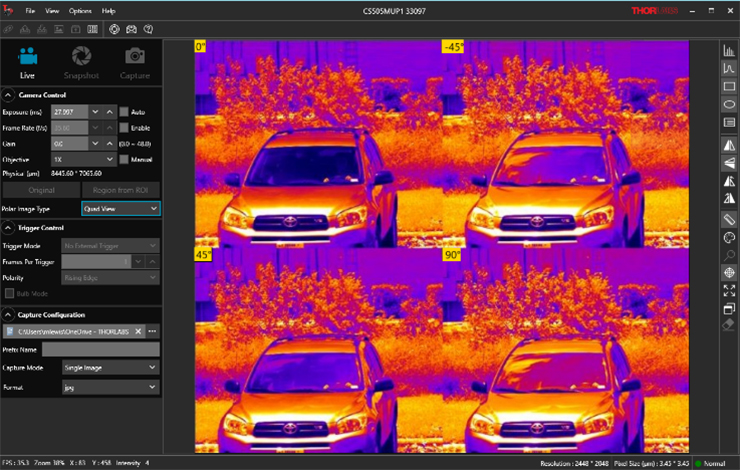Image resolution: width=740 pixels, height=470 pixels.
Task: Decrease Exposure with down arrow
Action: pos(95,112)
